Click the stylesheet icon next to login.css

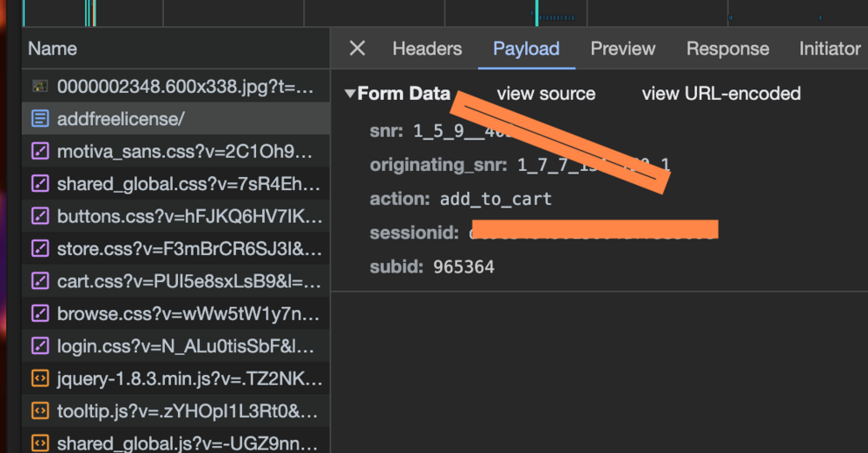pos(40,346)
